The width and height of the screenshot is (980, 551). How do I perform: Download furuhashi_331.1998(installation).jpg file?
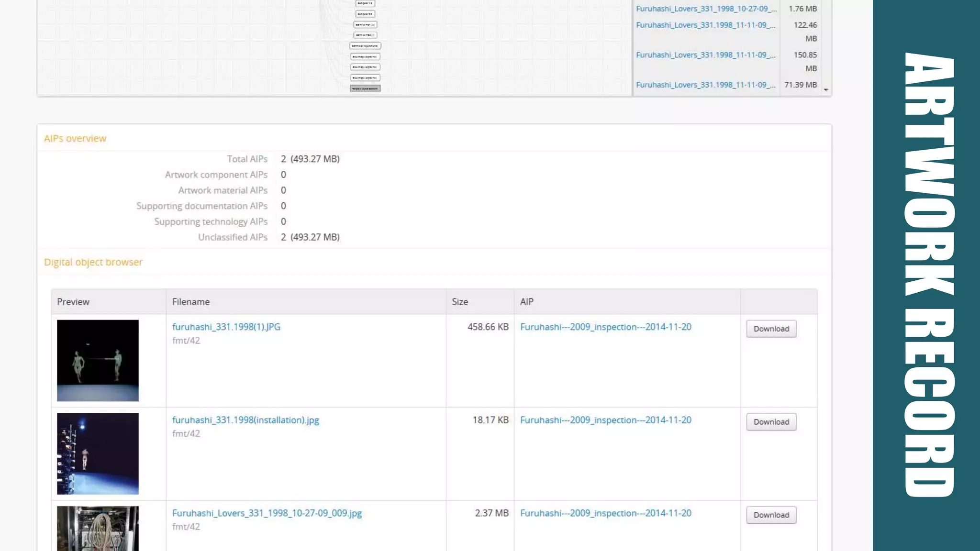(771, 422)
